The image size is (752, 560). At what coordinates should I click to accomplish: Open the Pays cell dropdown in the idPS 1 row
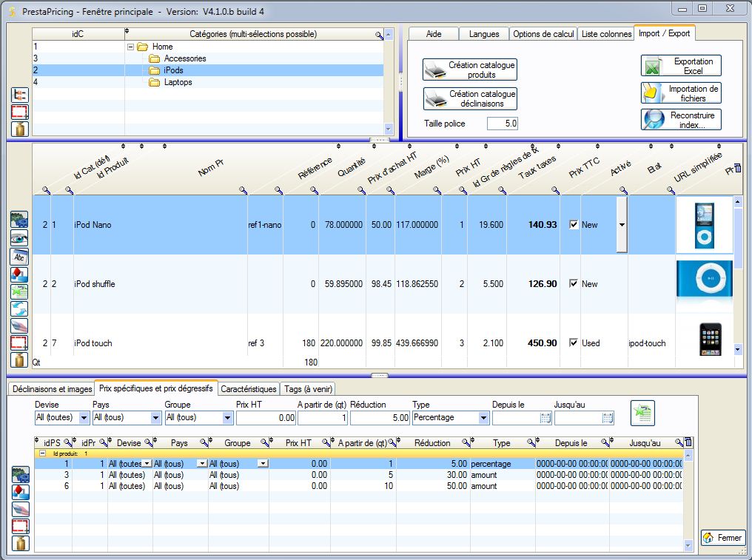[x=202, y=464]
